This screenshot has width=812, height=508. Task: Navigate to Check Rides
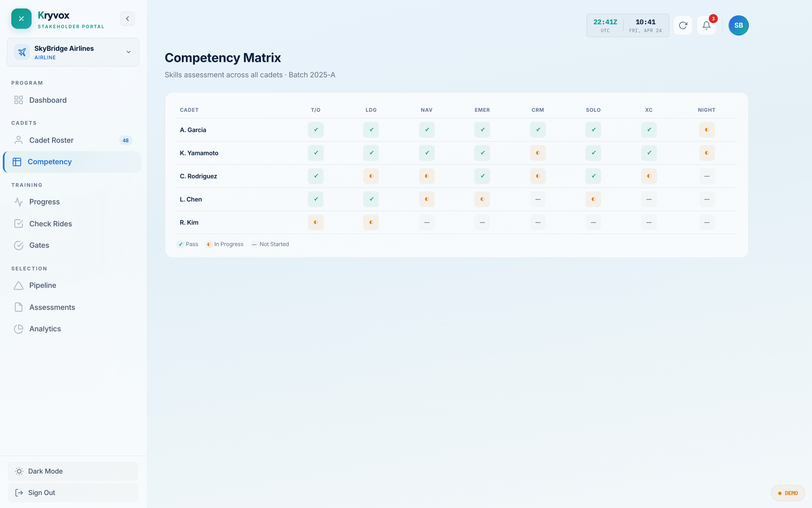coord(72,224)
